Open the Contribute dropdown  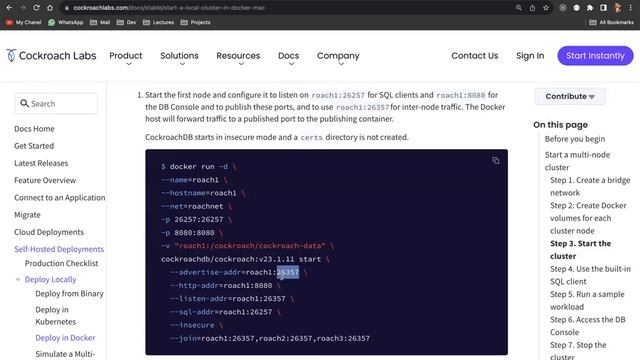(570, 96)
